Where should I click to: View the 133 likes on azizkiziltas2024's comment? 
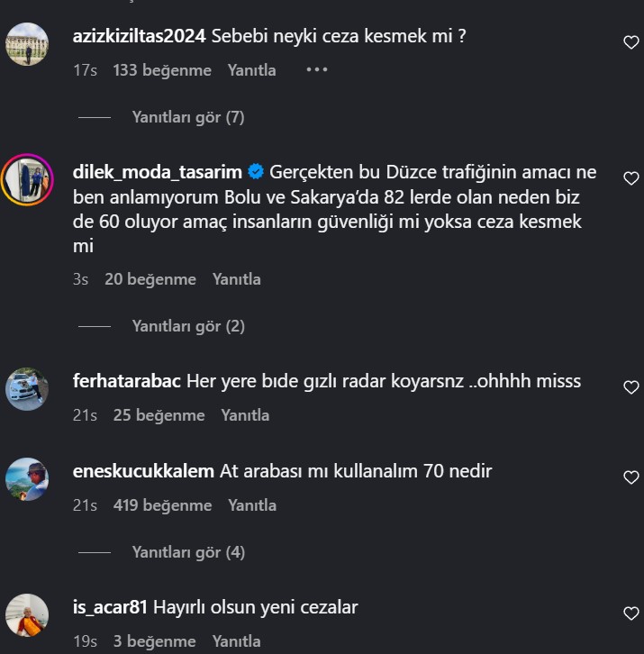pyautogui.click(x=162, y=69)
